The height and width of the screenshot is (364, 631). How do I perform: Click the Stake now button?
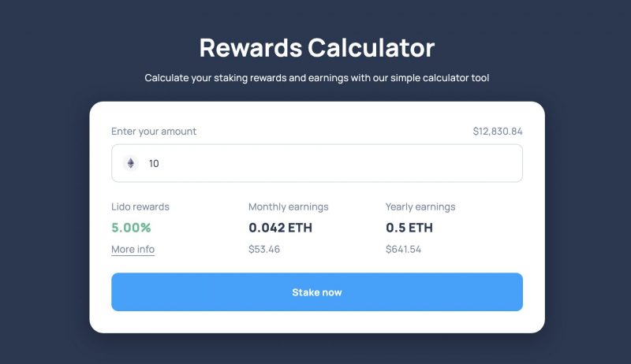pyautogui.click(x=317, y=292)
